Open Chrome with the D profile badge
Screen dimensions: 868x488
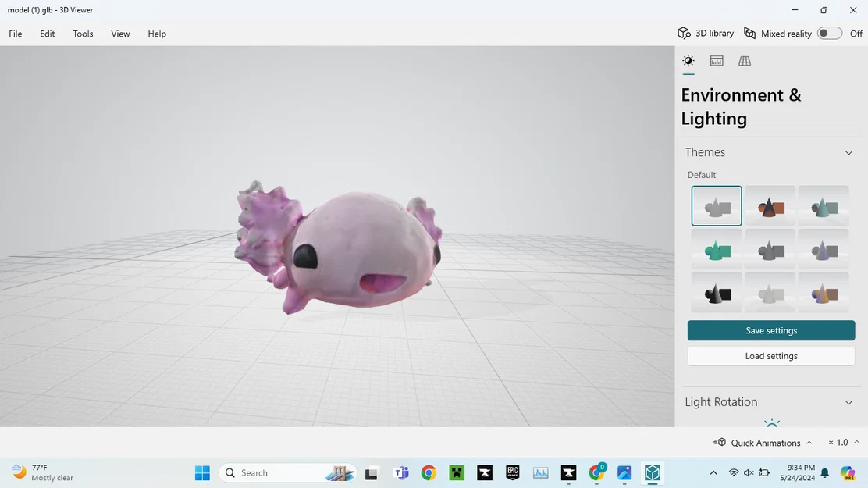[x=596, y=473]
